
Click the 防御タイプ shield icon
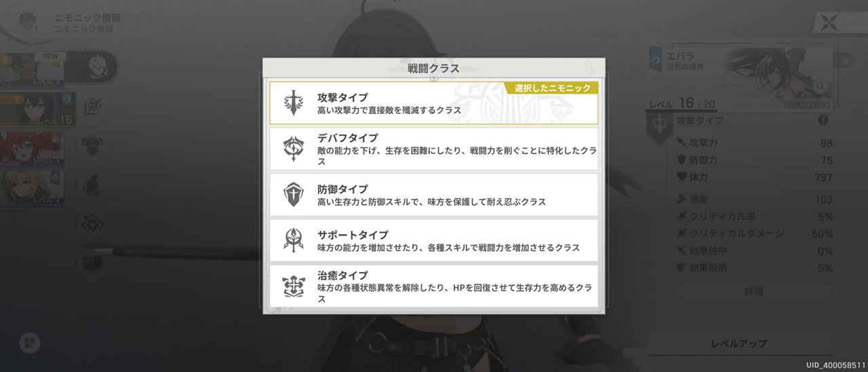(x=294, y=194)
